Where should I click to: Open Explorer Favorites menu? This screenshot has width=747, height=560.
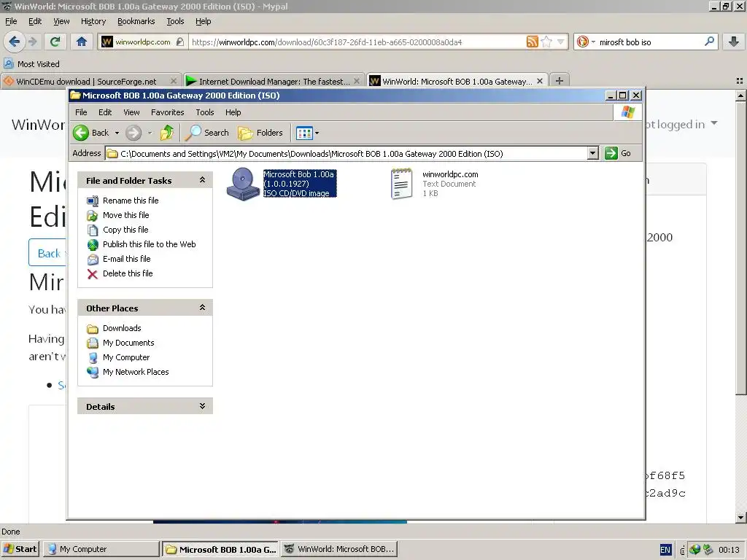(167, 112)
